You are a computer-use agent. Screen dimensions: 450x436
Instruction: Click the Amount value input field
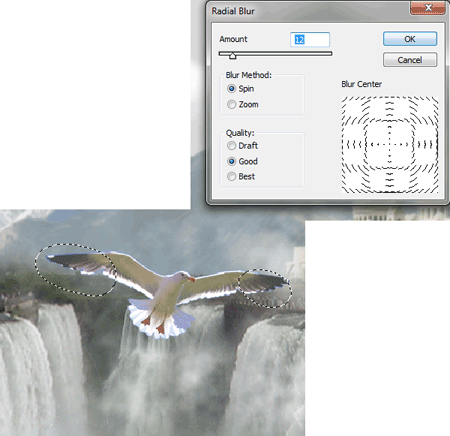310,40
